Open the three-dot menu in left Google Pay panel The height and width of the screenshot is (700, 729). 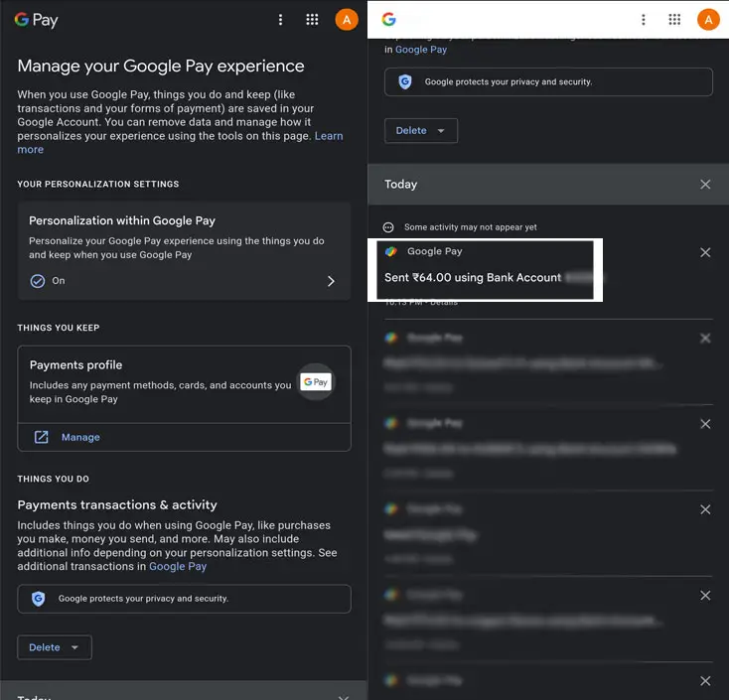[x=280, y=20]
